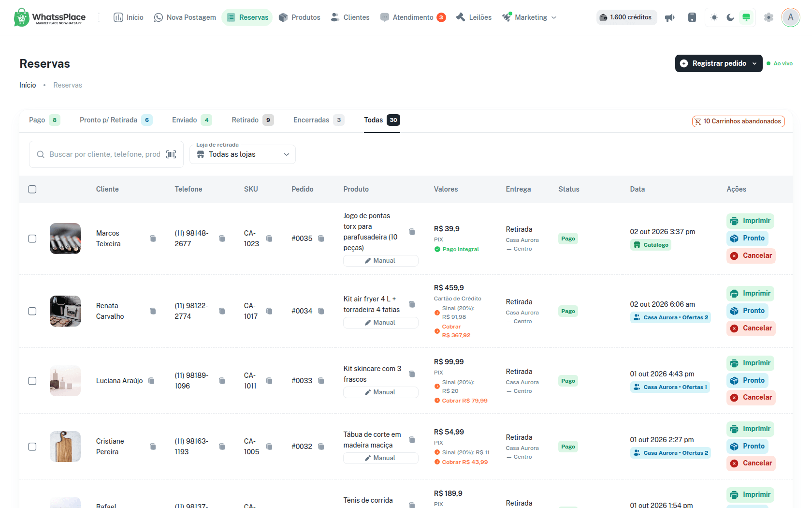Copy SKU CA-1011
812x508 pixels.
[x=269, y=381]
